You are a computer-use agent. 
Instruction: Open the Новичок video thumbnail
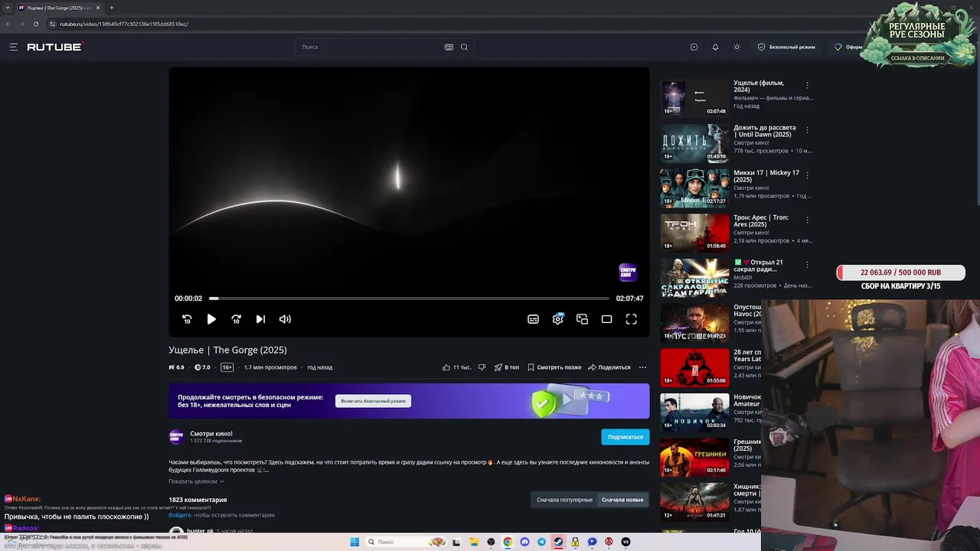(695, 412)
